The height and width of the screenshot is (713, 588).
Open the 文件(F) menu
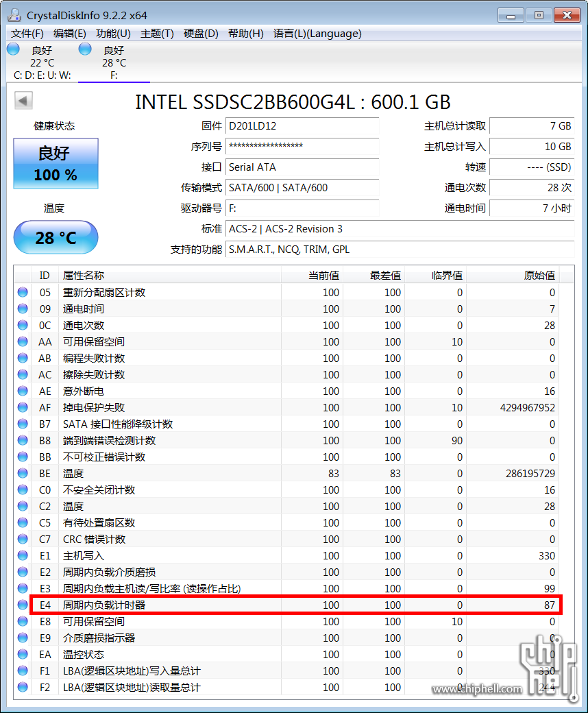pyautogui.click(x=27, y=34)
